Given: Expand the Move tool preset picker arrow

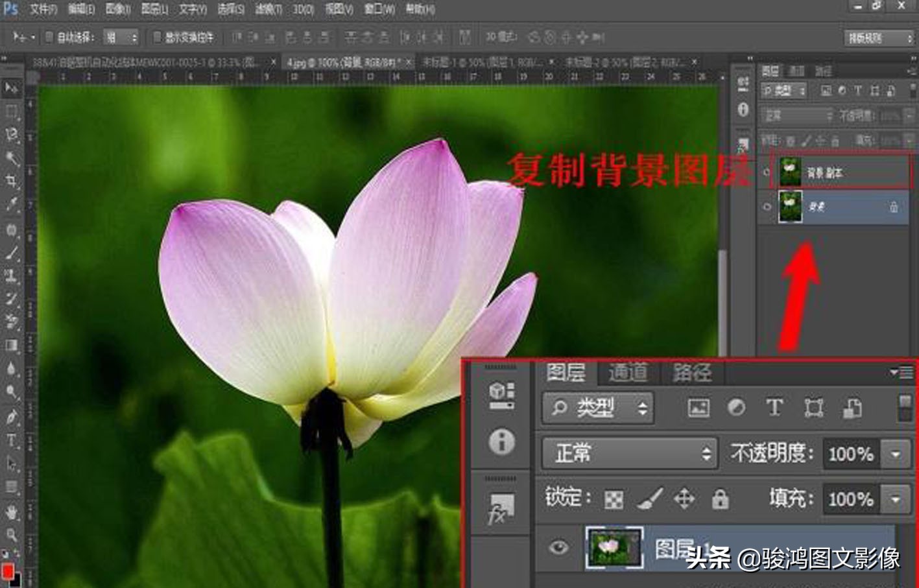Looking at the screenshot, I should pyautogui.click(x=33, y=38).
